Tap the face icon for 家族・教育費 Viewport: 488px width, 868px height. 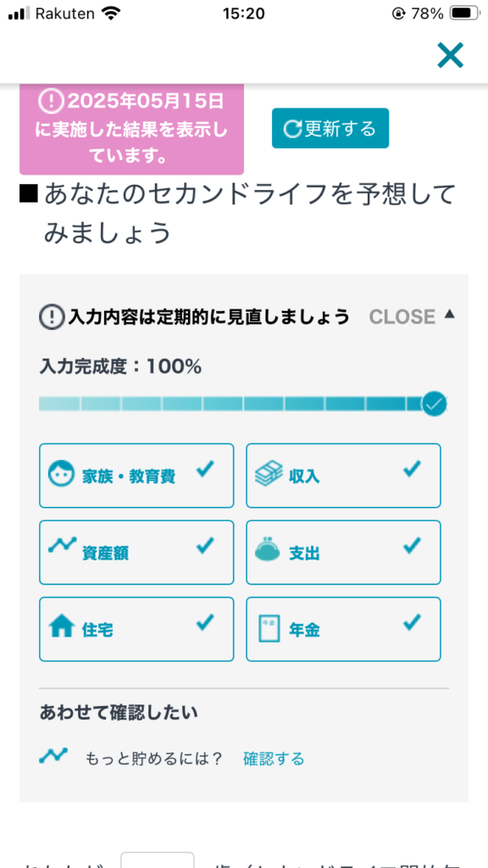coord(61,475)
